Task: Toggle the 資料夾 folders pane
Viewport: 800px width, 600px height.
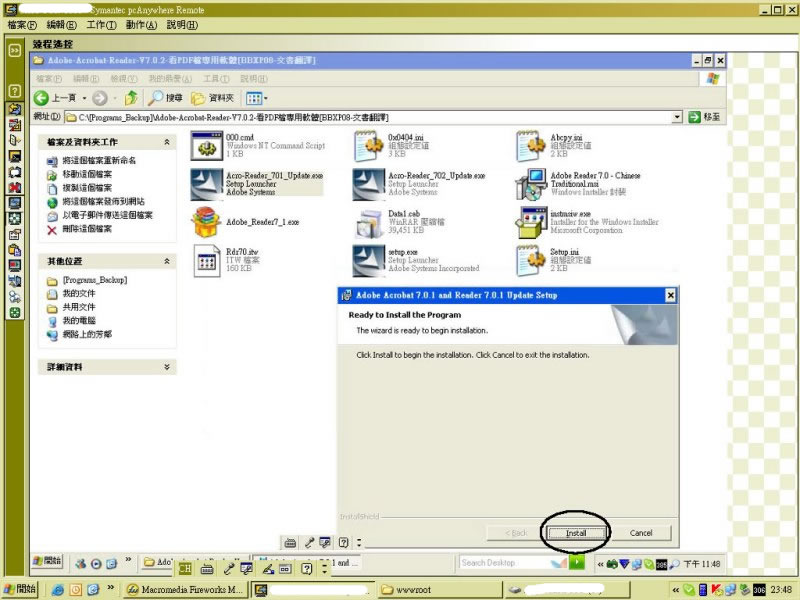Action: tap(212, 97)
